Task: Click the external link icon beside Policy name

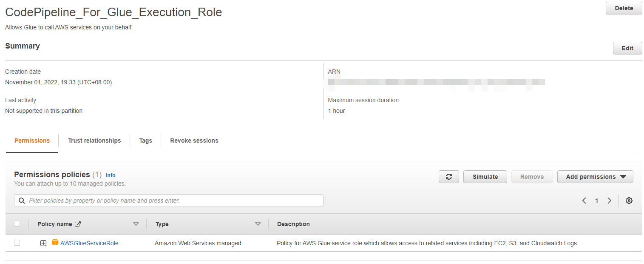Action: click(x=78, y=224)
